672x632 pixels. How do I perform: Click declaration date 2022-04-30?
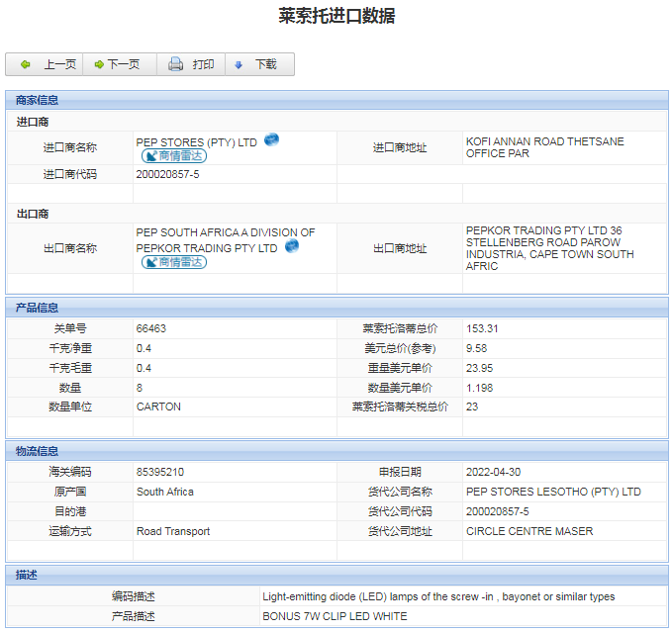coord(493,472)
